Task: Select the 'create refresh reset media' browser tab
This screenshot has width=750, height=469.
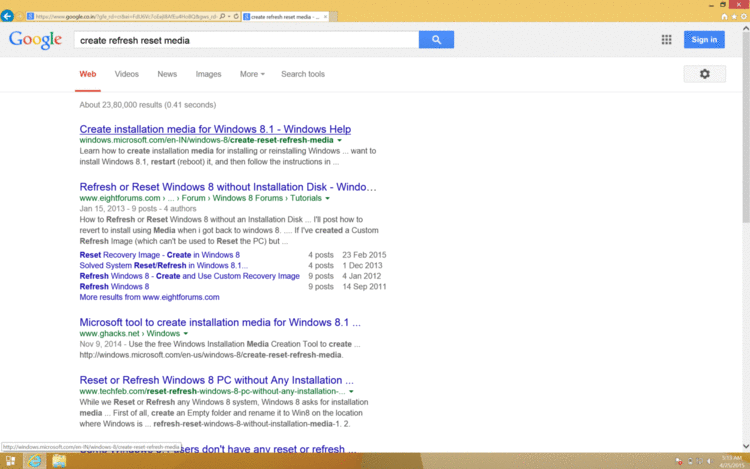Action: pos(286,17)
